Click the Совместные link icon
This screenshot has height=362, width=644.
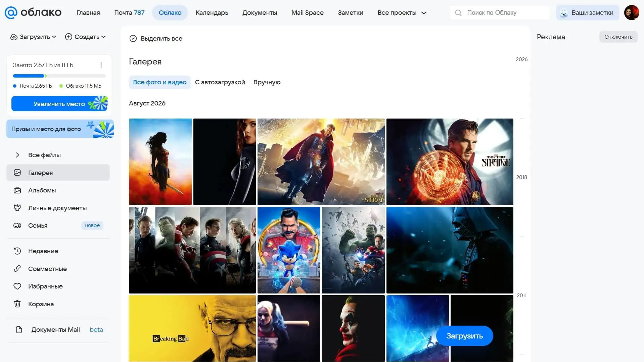point(17,269)
